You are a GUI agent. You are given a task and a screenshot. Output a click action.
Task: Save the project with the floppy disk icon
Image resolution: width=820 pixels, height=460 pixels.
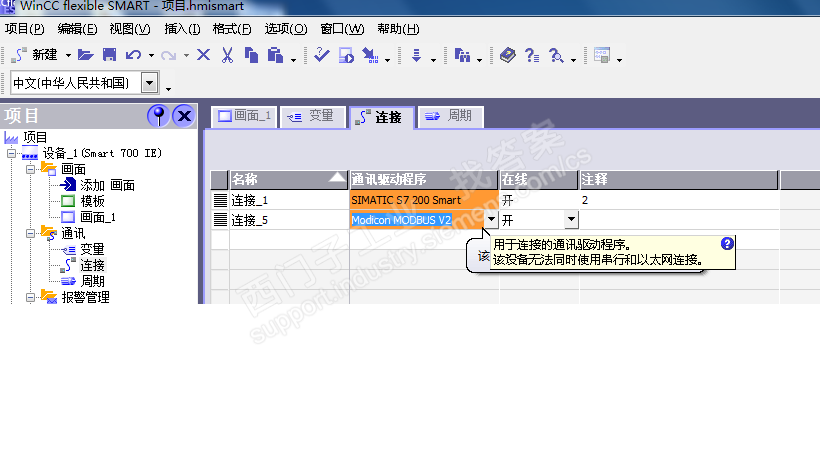point(109,55)
